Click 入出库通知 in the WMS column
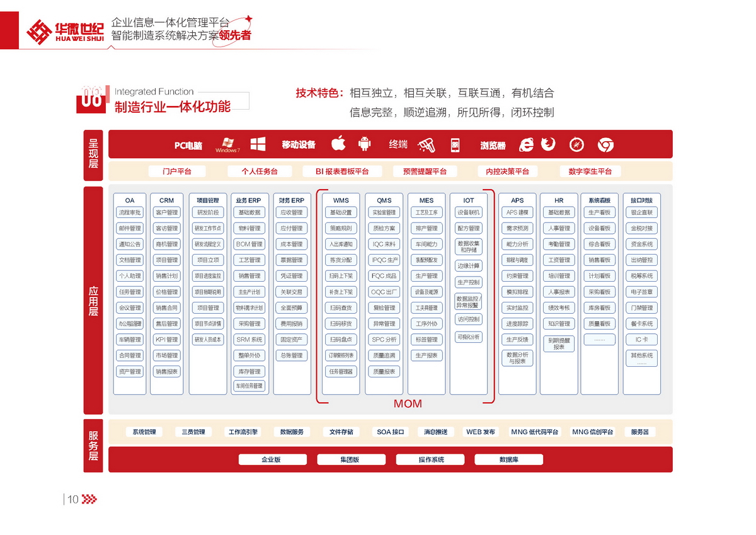Screen dimensions: 756x535 pyautogui.click(x=341, y=244)
